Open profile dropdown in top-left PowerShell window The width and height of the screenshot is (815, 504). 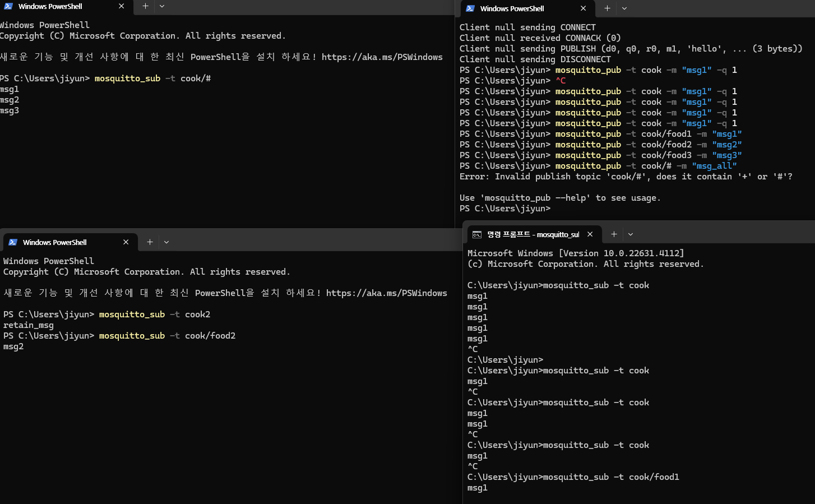pyautogui.click(x=162, y=6)
